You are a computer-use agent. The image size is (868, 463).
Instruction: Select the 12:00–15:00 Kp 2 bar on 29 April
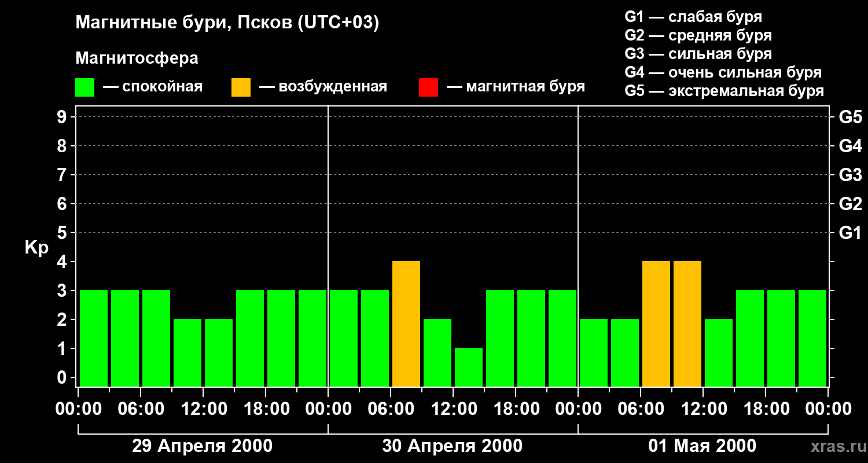(x=219, y=352)
